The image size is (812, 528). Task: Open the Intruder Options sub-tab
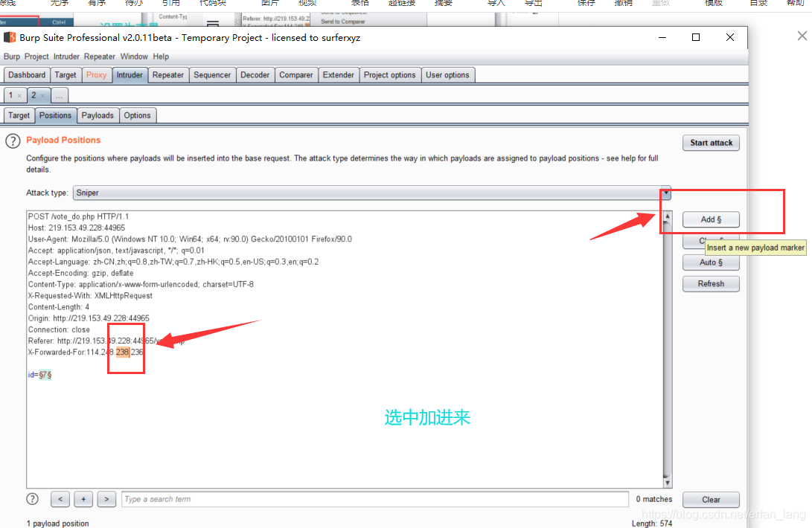[x=137, y=115]
